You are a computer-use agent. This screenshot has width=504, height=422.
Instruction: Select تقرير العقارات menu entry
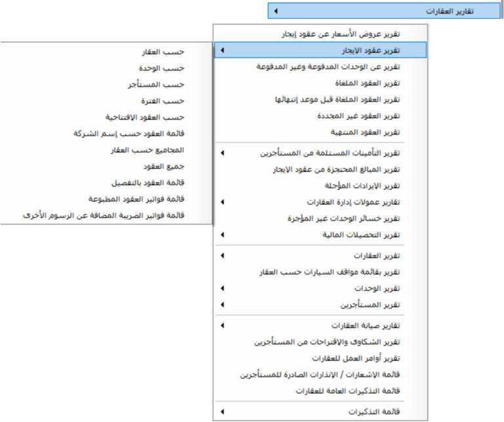320,256
